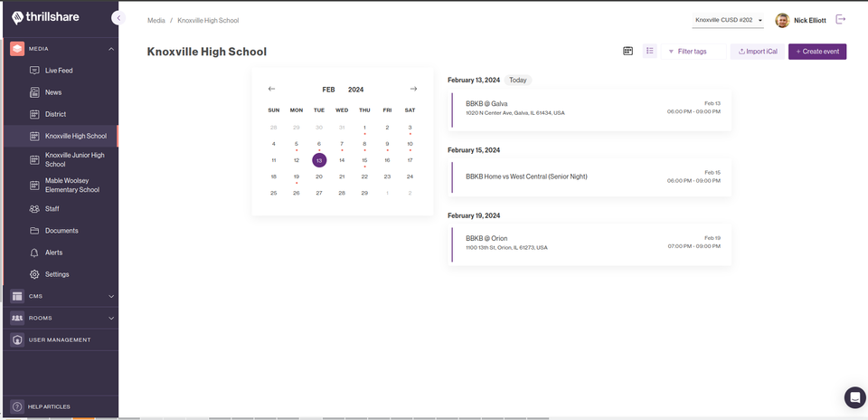Viewport: 868px width, 420px height.
Task: Click '1020 N Center Ave, Galva' address text
Action: 515,112
